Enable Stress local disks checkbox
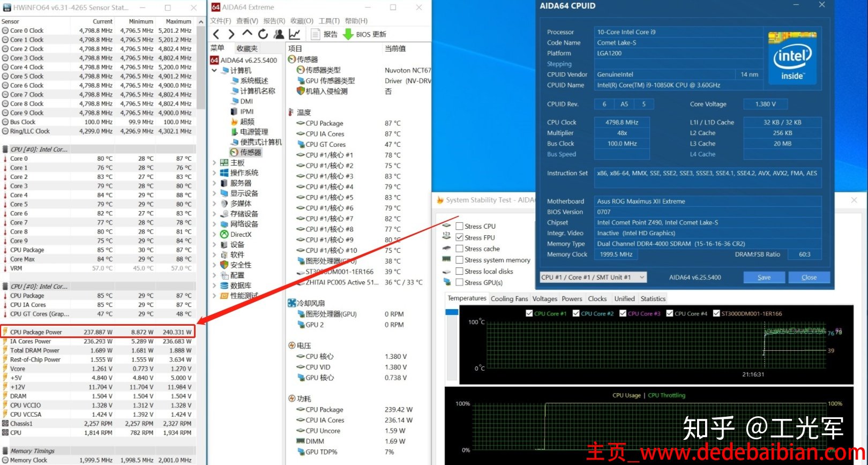 pos(459,271)
